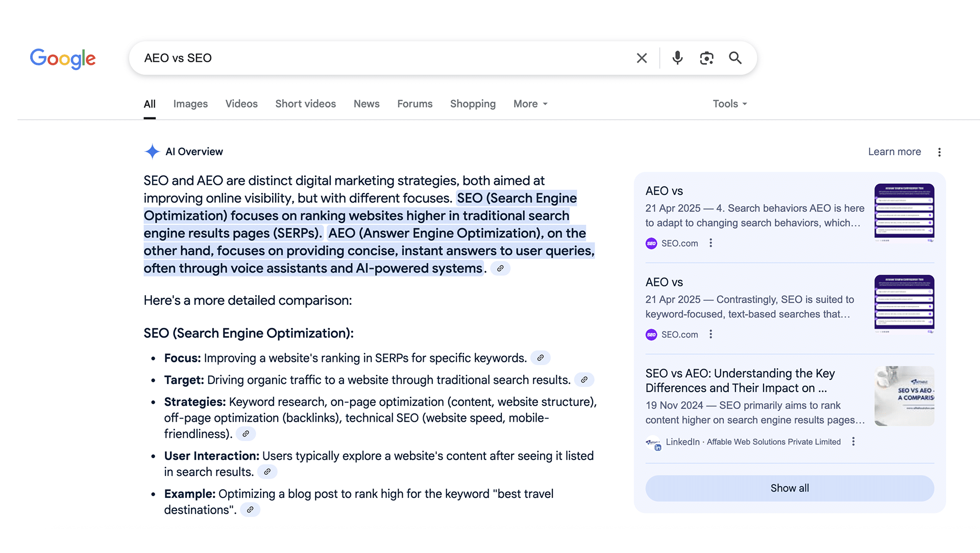Click link icon after Target bullet
The width and height of the screenshot is (980, 553).
tap(584, 380)
